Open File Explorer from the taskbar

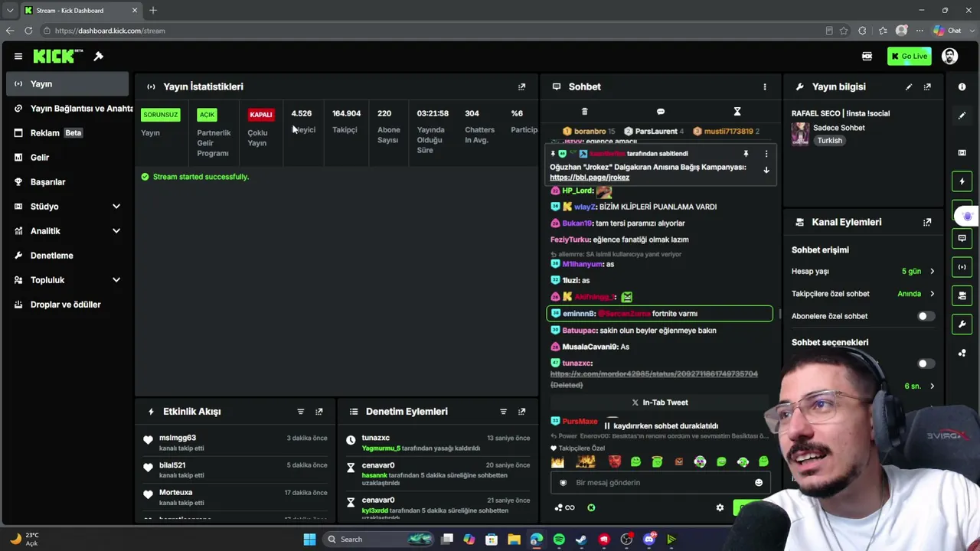514,540
